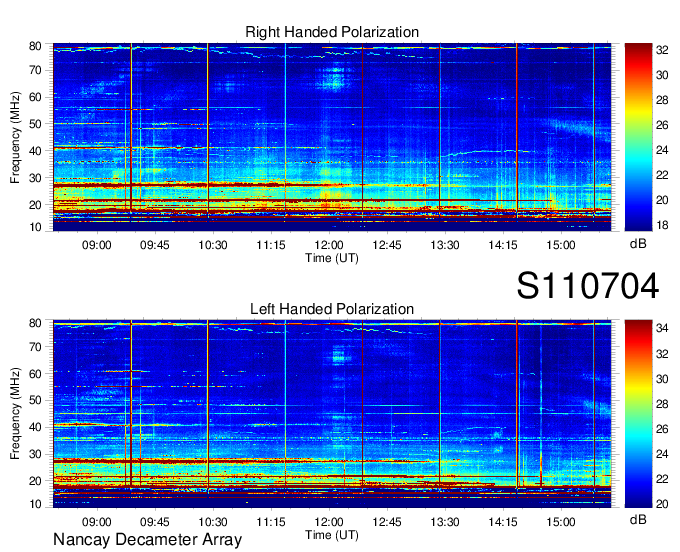Click the 70 MHz tick on the Right Handed frequency axis
Screen dimensions: 680x552
[35, 70]
